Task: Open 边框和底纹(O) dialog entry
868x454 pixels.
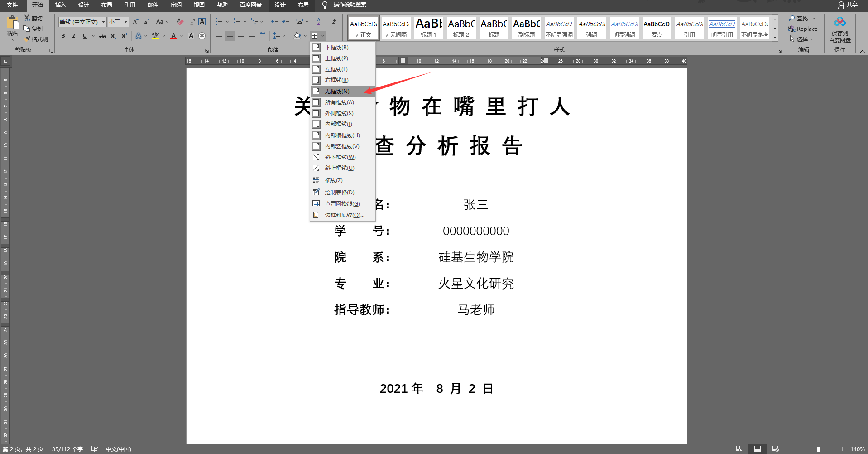Action: (343, 215)
